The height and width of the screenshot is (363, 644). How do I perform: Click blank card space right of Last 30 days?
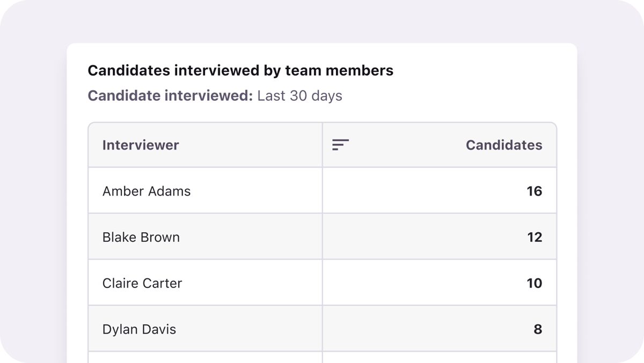[456, 96]
